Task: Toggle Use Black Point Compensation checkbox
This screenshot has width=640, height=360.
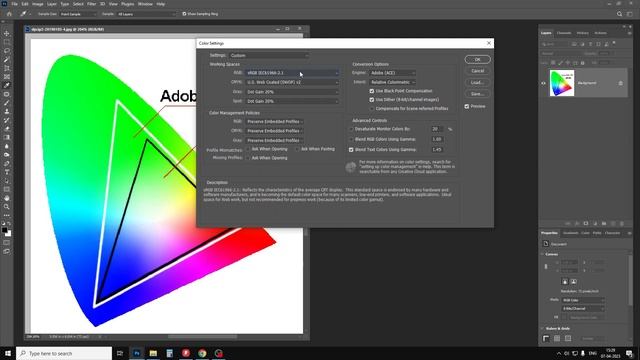Action: click(x=371, y=91)
